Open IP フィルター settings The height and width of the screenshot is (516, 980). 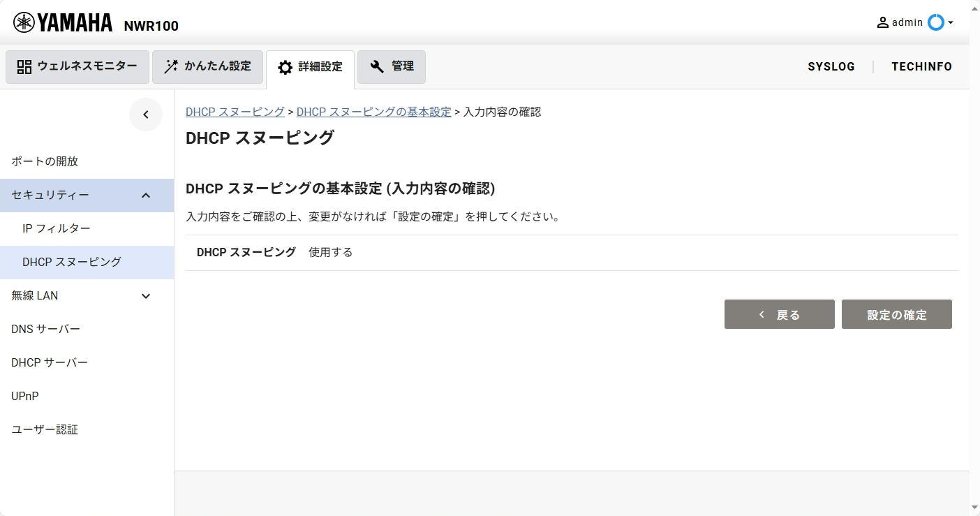(x=57, y=228)
